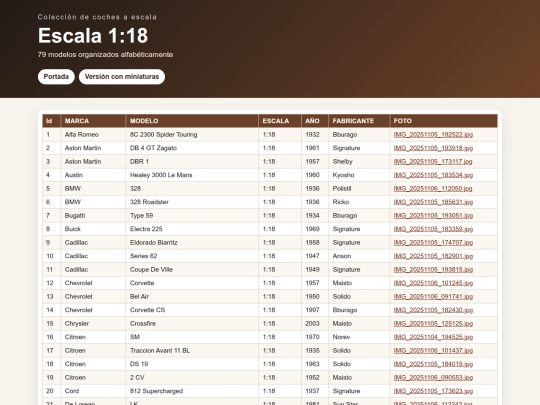Open photo link IMG_20251106_090553.jpg
This screenshot has height=405, width=540.
433,377
